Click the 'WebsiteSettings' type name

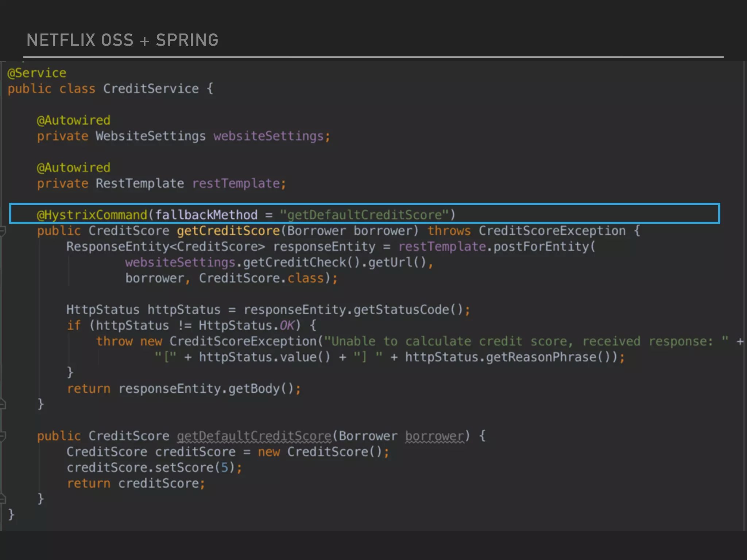151,136
